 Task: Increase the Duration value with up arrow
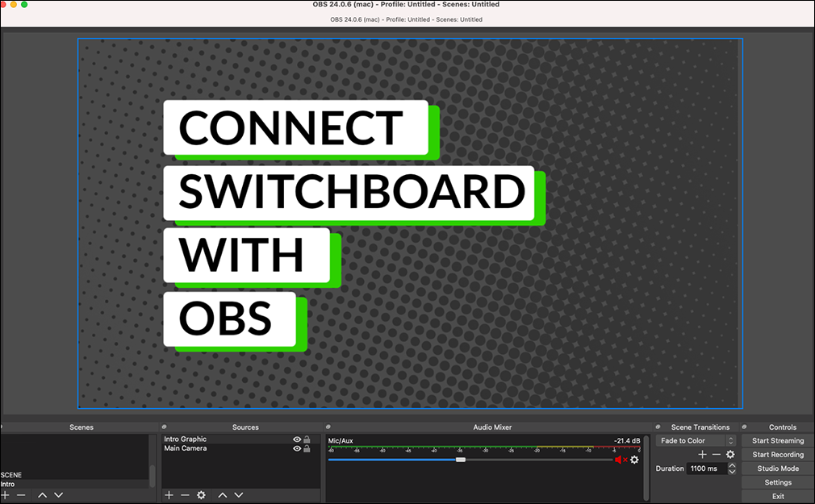click(x=733, y=465)
